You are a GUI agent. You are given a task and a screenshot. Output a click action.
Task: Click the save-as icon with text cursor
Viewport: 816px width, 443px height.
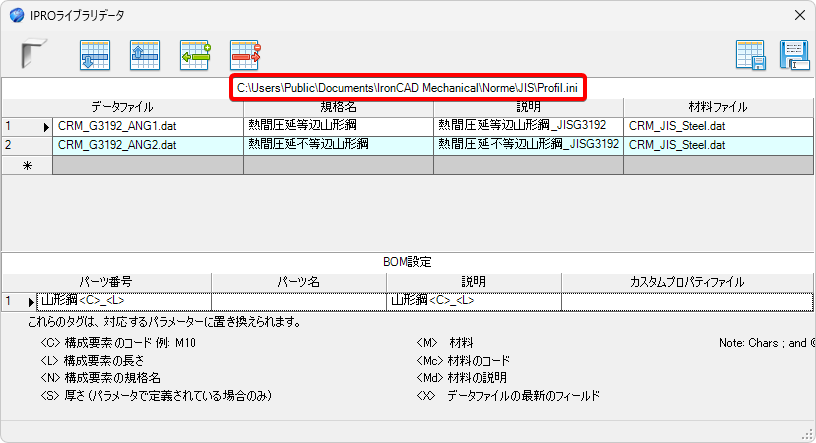pyautogui.click(x=794, y=55)
